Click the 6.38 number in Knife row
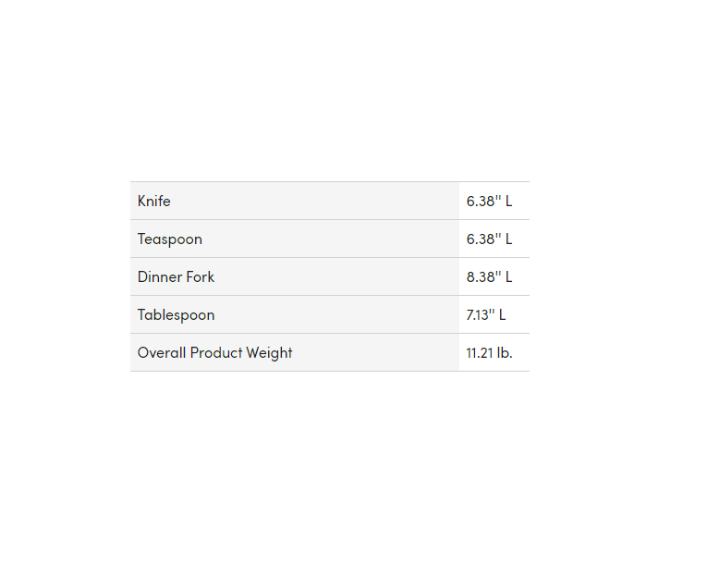720x588 pixels. point(482,202)
